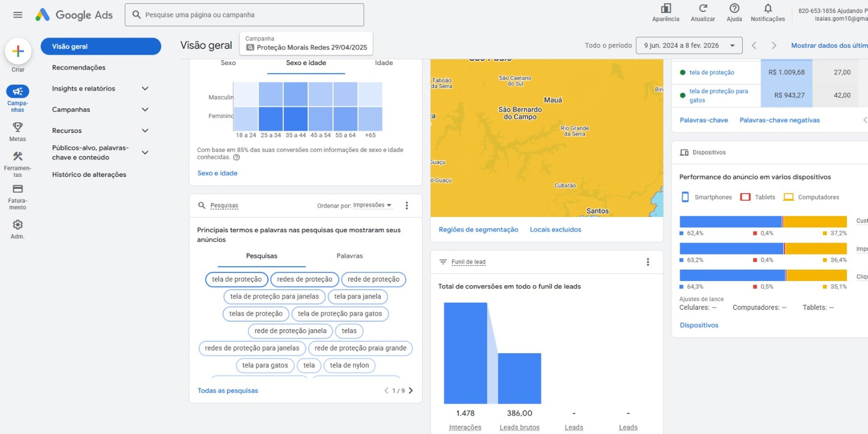Open the Sexo e idade link
Viewport: 868px width, 434px height.
point(217,173)
